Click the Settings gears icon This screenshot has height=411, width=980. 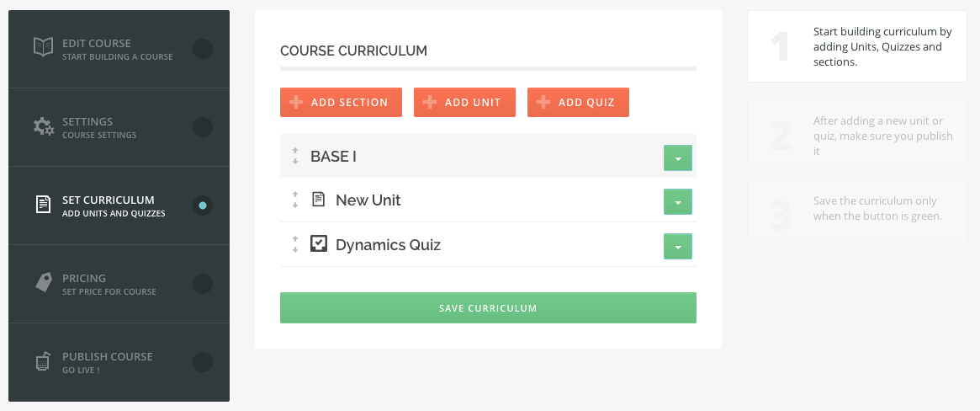43,126
